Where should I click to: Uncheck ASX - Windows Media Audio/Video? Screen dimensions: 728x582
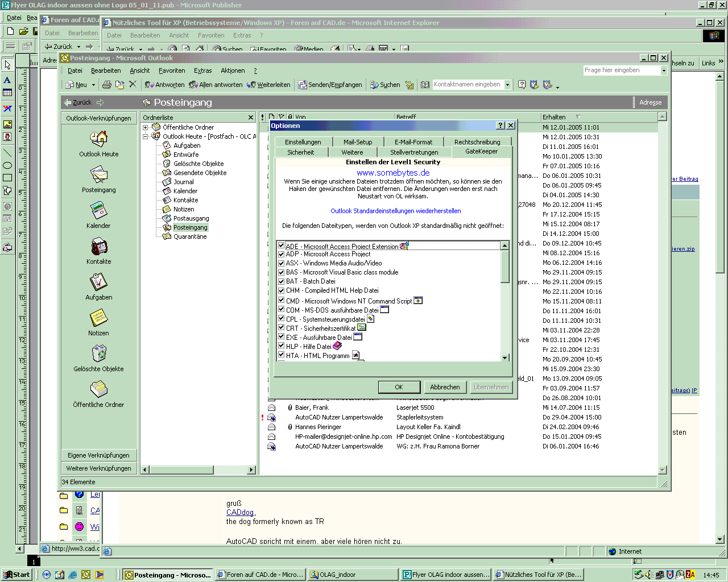point(281,263)
